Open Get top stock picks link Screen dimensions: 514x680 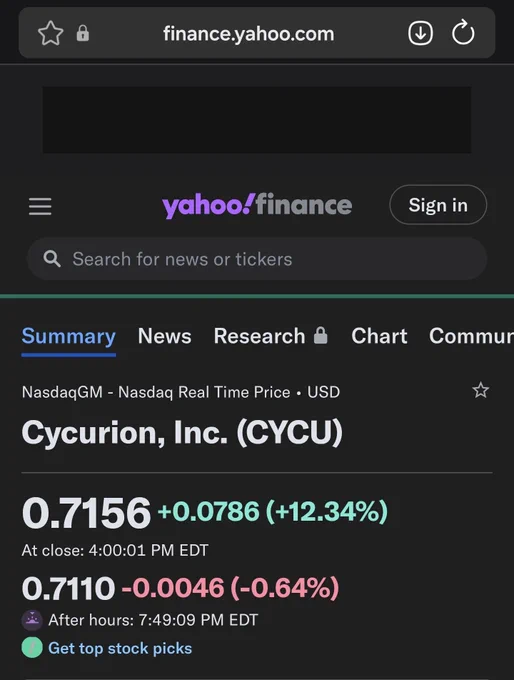click(120, 648)
